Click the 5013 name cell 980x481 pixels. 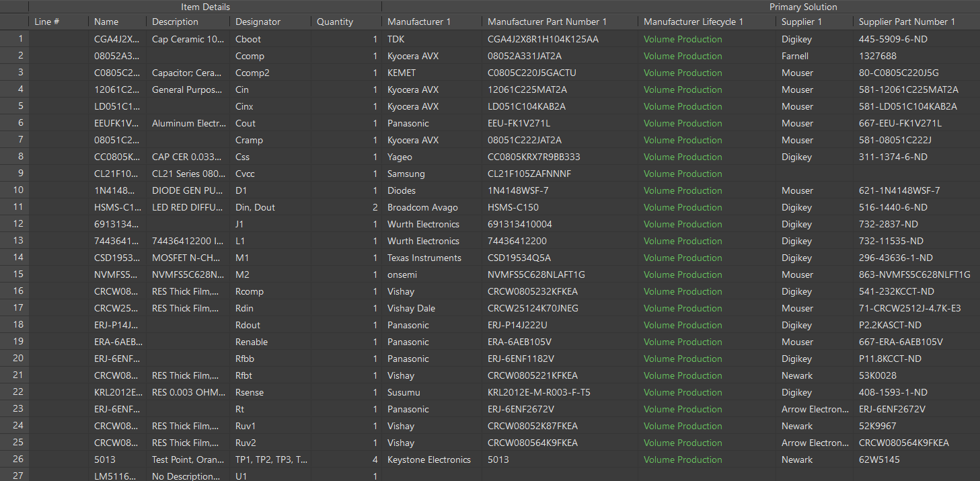coord(117,459)
